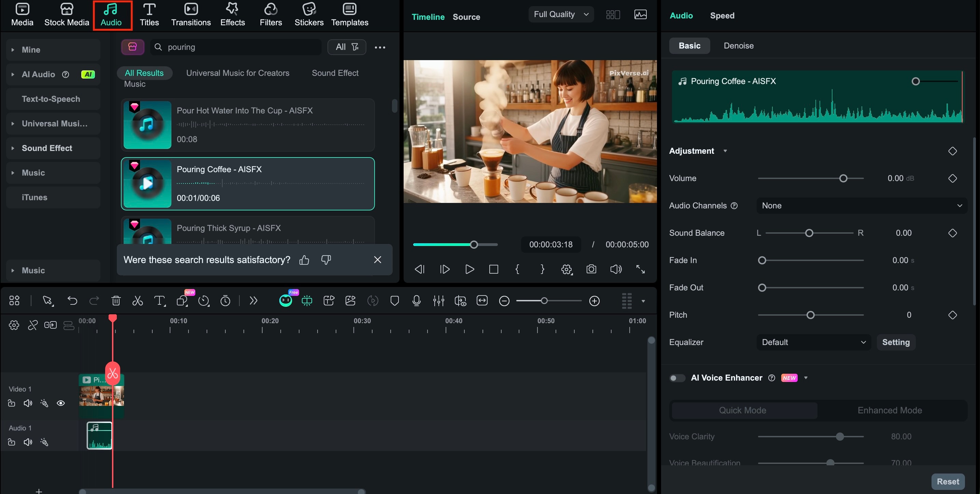Screen dimensions: 980x494
Task: Take a snapshot with camera icon
Action: 591,269
